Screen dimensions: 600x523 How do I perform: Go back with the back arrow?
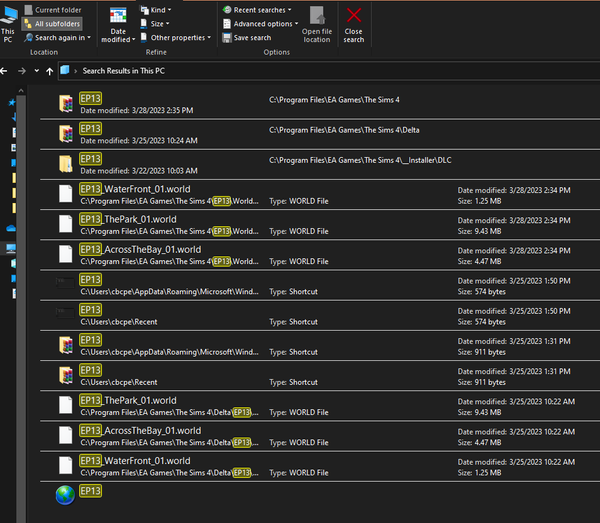[4, 71]
